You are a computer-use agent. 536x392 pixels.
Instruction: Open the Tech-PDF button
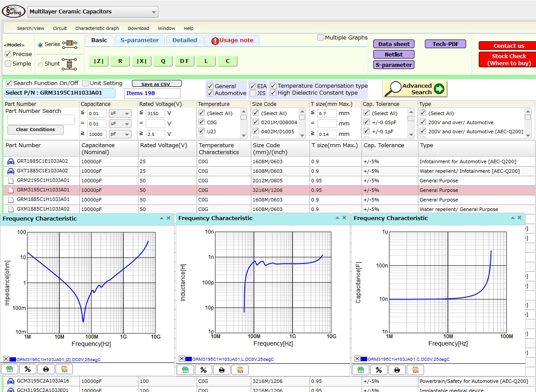pyautogui.click(x=446, y=44)
